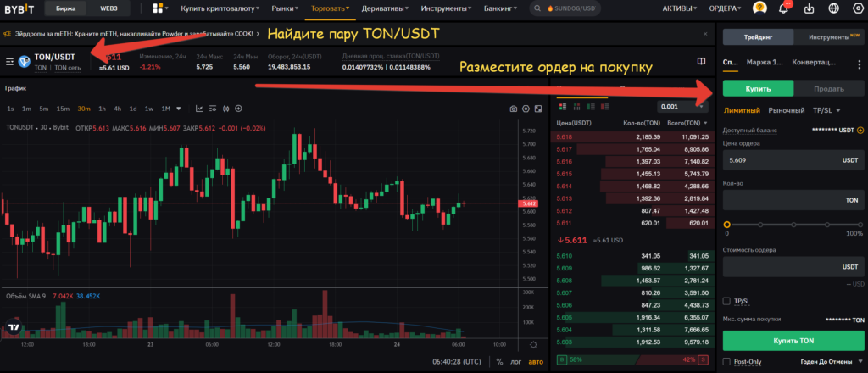Viewport: 868px width, 373px height.
Task: Select sell-only order book view icon
Action: click(x=604, y=106)
